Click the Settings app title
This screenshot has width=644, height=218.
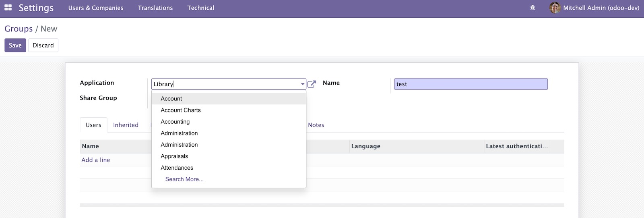36,8
